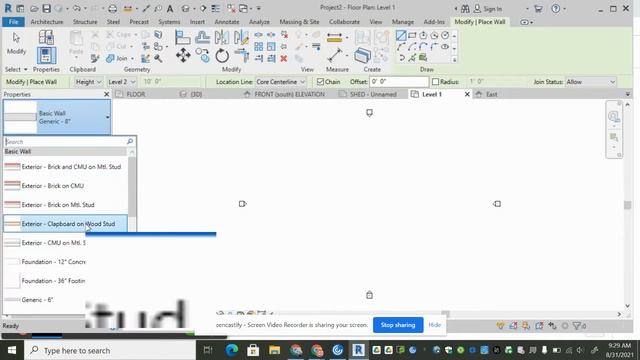Click the Windows Start button
Viewport: 640px width, 360px height.
11,350
